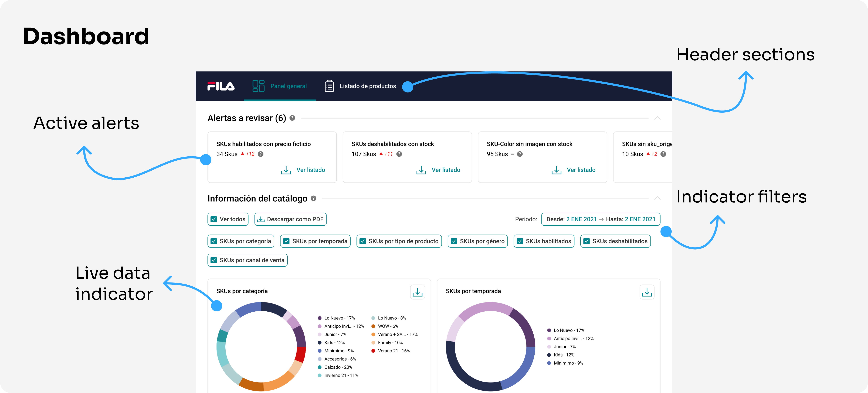Click help icon on 95 Skus alert
Screen dimensions: 868x393
tap(520, 154)
